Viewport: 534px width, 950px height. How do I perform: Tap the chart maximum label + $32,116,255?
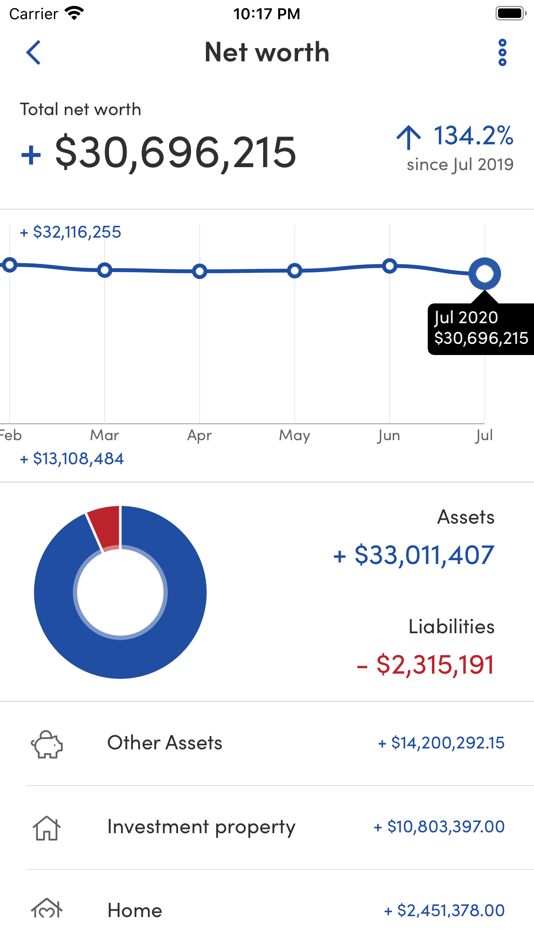pos(70,232)
